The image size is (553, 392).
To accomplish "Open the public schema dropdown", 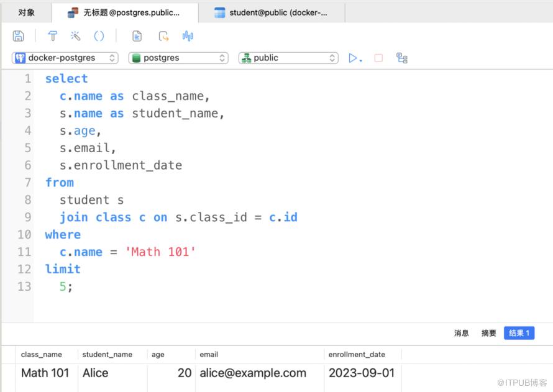I will pyautogui.click(x=288, y=58).
